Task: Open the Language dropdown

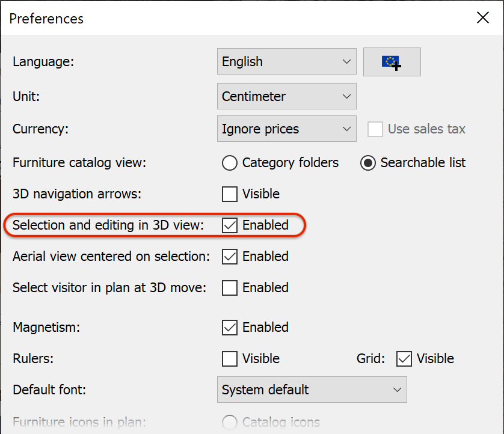Action: tap(286, 61)
